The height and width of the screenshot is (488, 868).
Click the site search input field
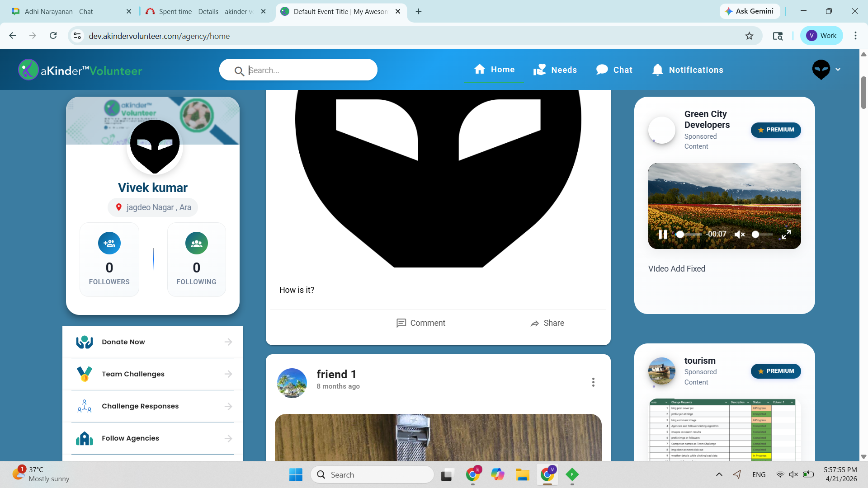(307, 70)
